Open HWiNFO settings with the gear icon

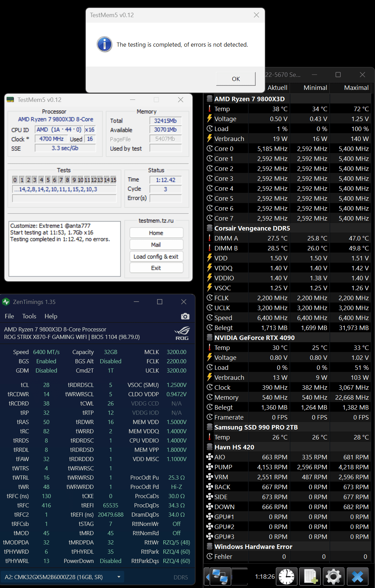point(333,576)
